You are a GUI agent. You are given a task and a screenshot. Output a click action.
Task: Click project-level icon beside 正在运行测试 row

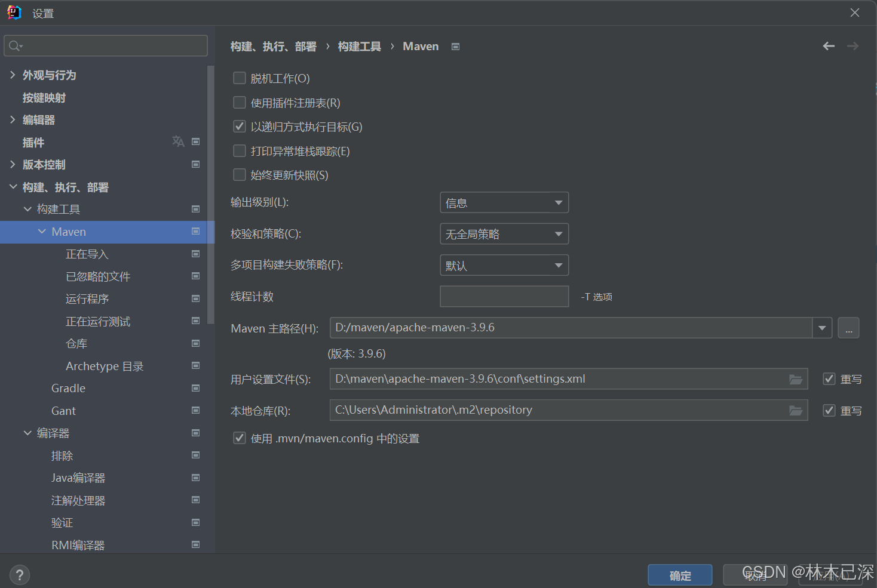coord(195,321)
